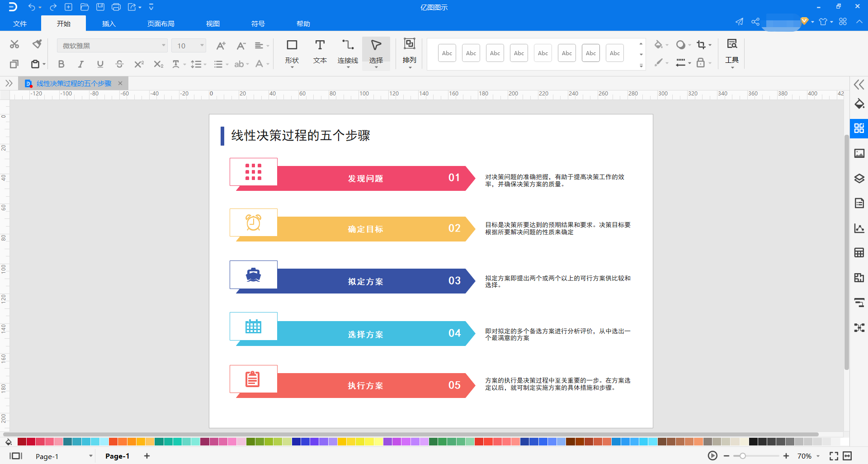Toggle Italic text formatting
The width and height of the screenshot is (868, 464).
coord(80,64)
